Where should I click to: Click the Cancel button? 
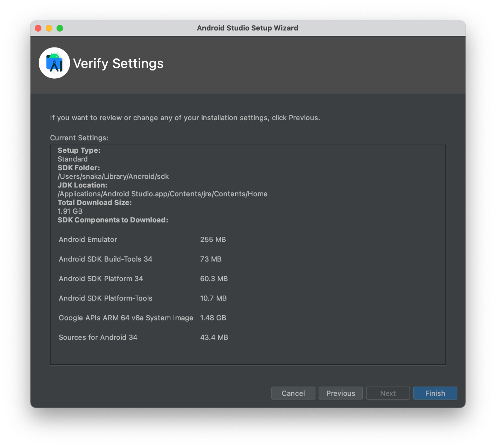point(293,393)
